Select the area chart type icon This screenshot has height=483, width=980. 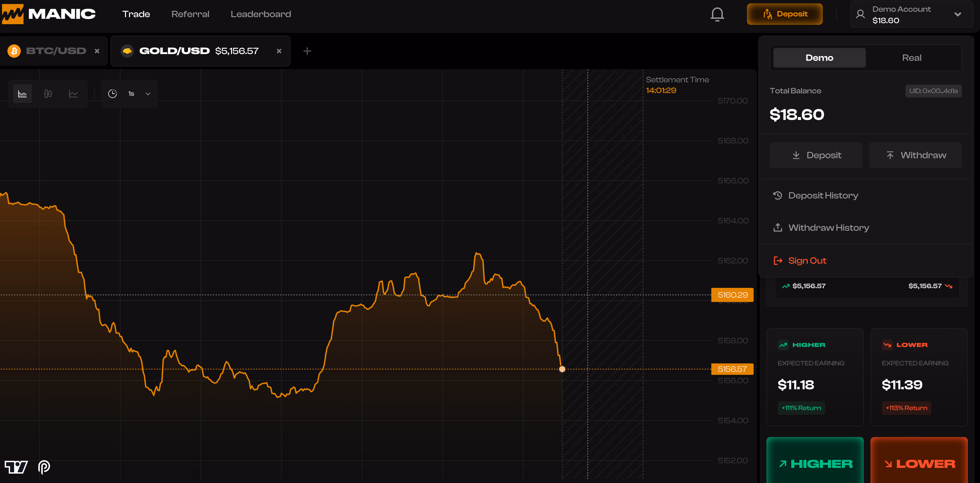[x=23, y=94]
